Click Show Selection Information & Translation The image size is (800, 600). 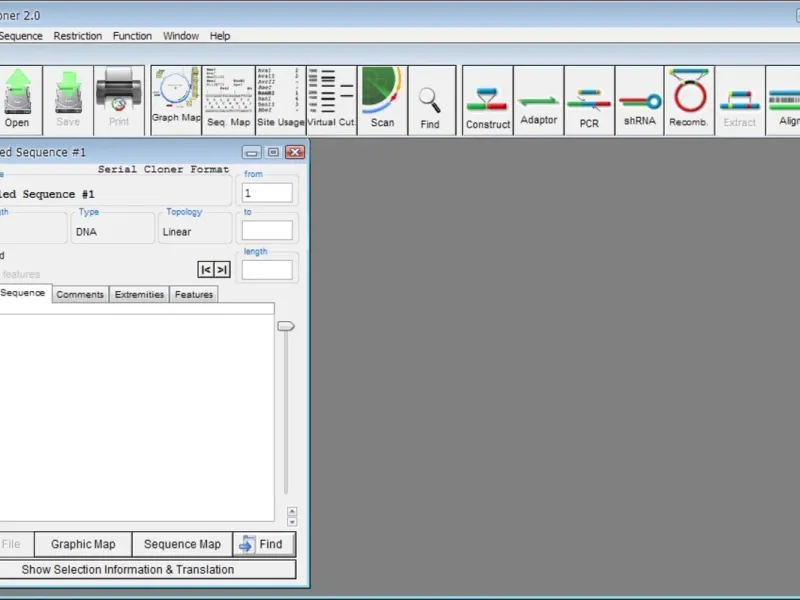tap(147, 569)
